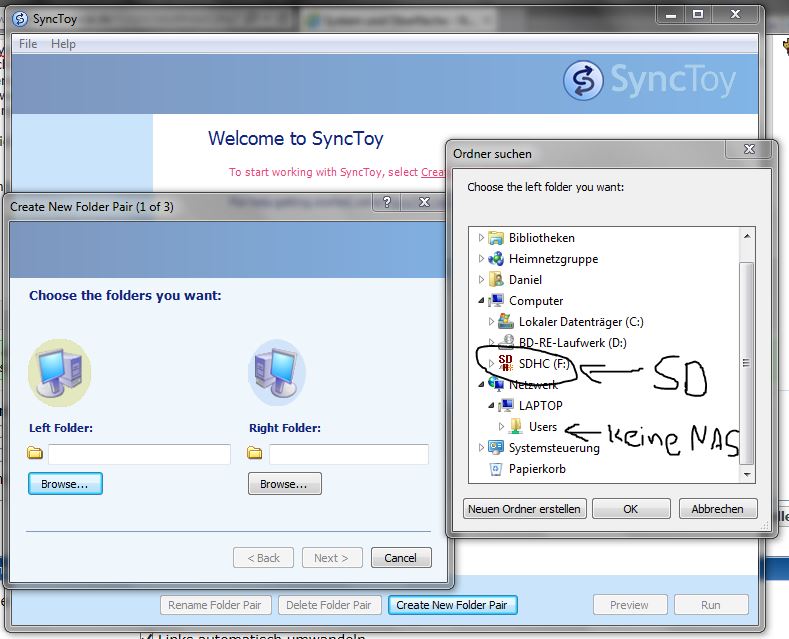Viewport: 789px width, 639px height.
Task: Select 'Papierkorb' in folder tree
Action: tap(537, 469)
